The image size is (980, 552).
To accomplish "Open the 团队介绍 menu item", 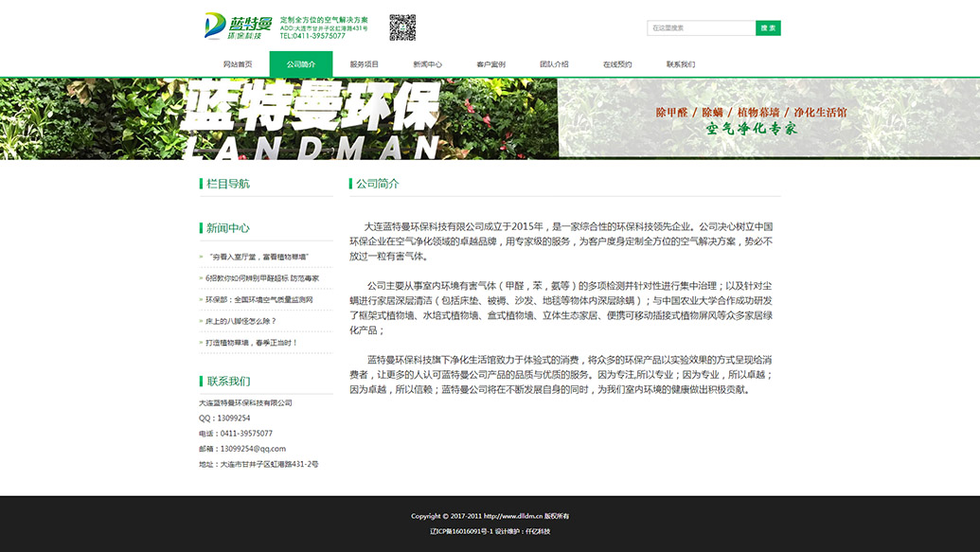I will 554,64.
